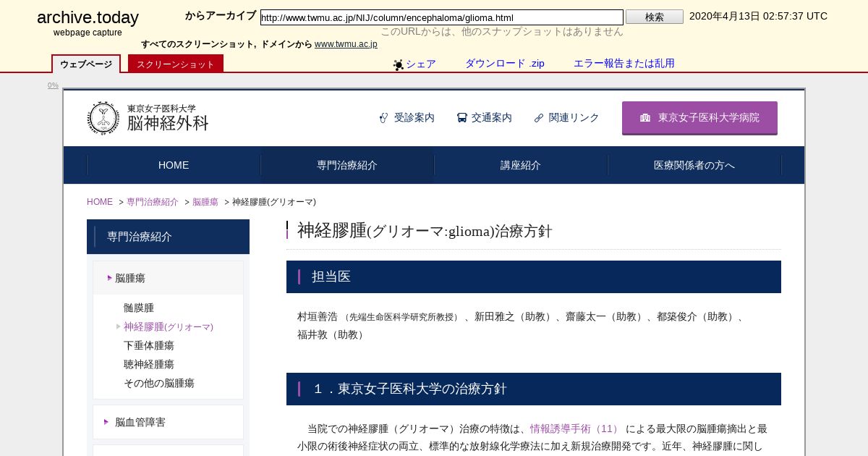Switch to the ウェブページ tab
868x456 pixels.
click(x=86, y=64)
